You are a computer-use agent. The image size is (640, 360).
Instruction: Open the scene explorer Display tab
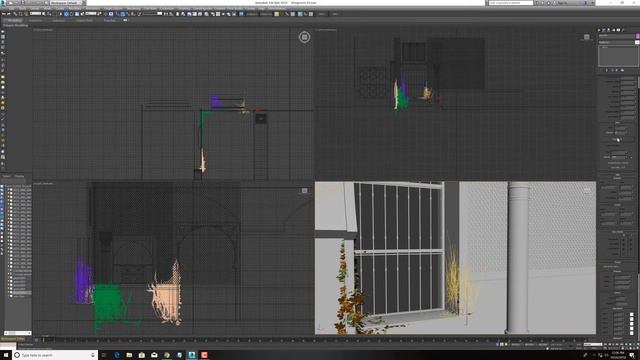pos(19,176)
